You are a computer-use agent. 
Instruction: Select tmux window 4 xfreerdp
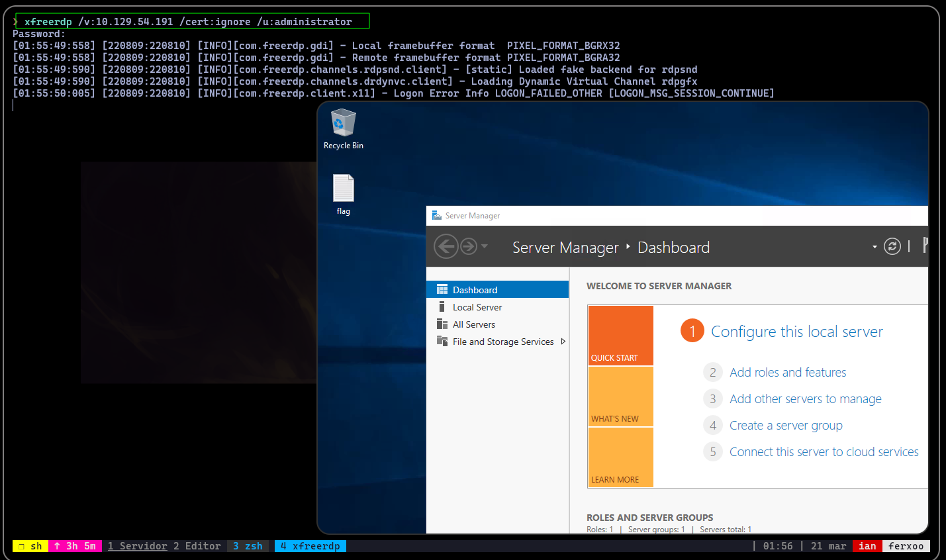pyautogui.click(x=310, y=546)
